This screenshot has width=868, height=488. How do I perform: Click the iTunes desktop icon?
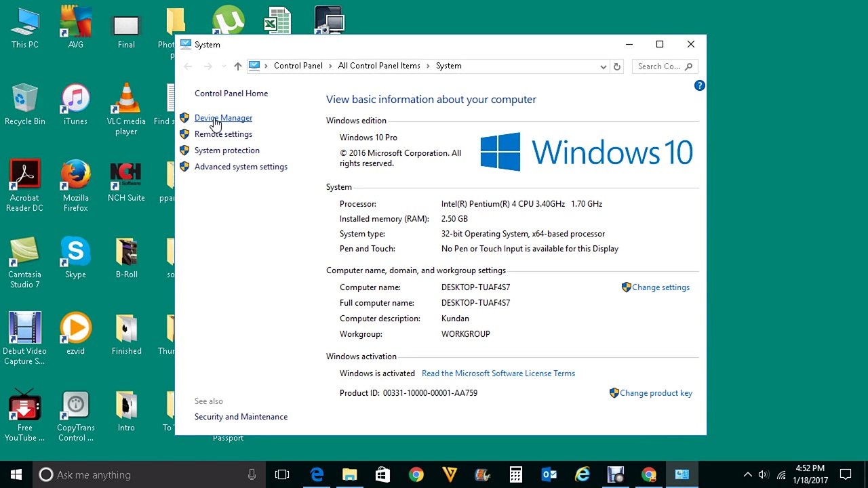[x=75, y=105]
